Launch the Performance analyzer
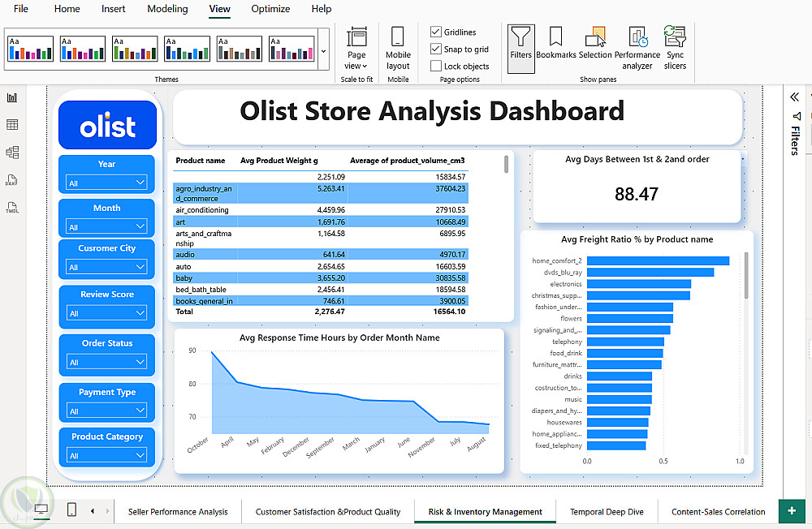 tap(637, 48)
